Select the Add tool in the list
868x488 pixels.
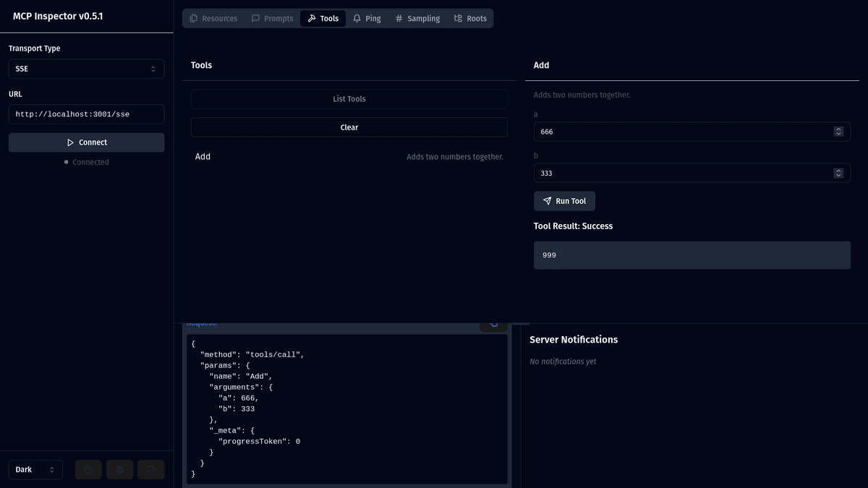point(349,156)
